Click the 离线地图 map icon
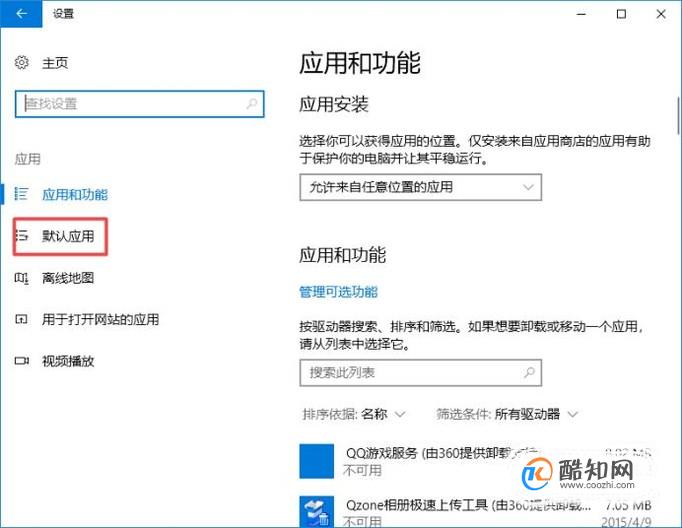Viewport: 682px width, 528px height. (21, 278)
